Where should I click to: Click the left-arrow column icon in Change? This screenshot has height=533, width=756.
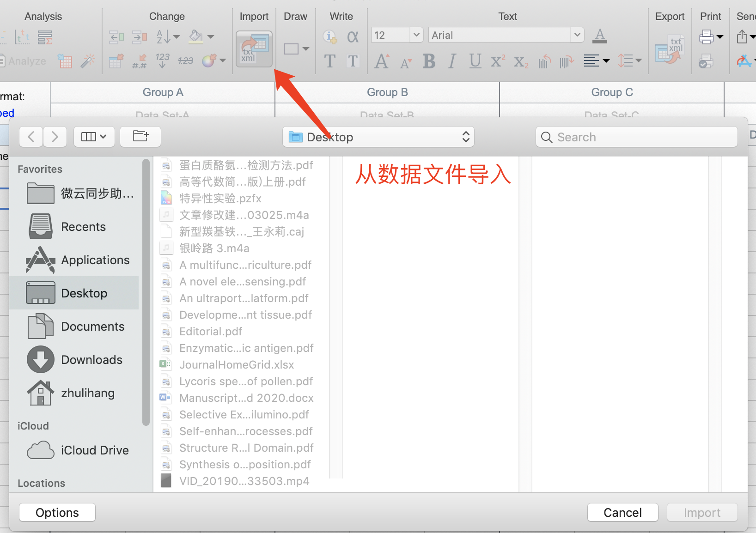point(116,37)
